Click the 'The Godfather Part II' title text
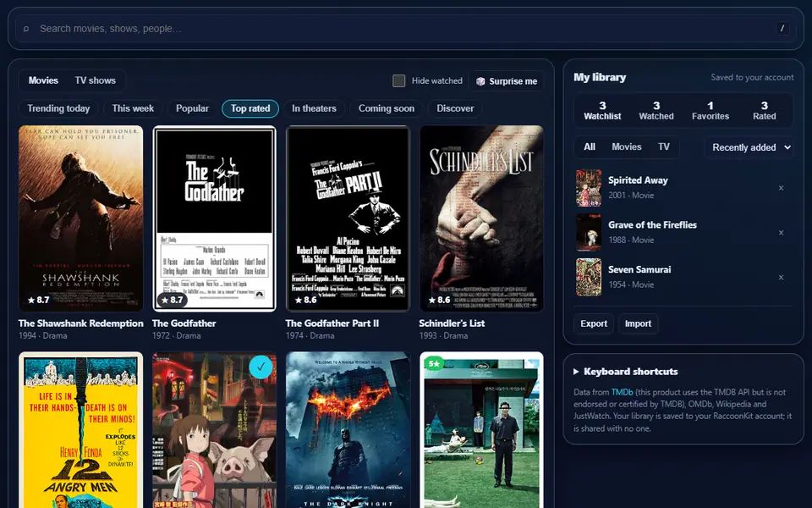Image resolution: width=812 pixels, height=508 pixels. pos(332,323)
